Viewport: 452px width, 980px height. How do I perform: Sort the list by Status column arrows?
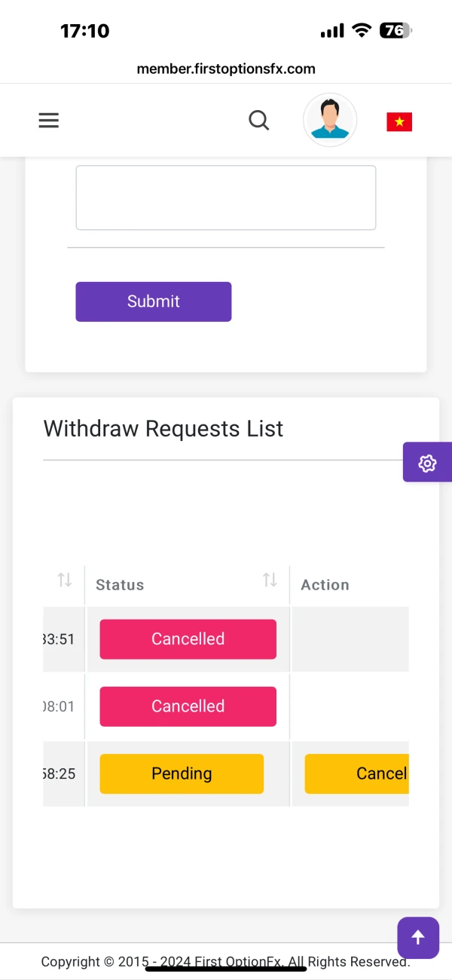[270, 580]
